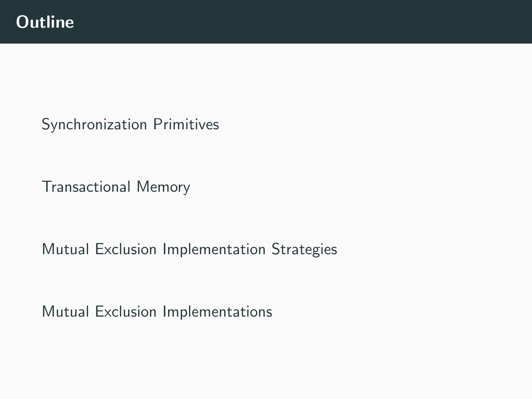Click Mutual in the third outline entry
The image size is (532, 399).
coord(65,249)
